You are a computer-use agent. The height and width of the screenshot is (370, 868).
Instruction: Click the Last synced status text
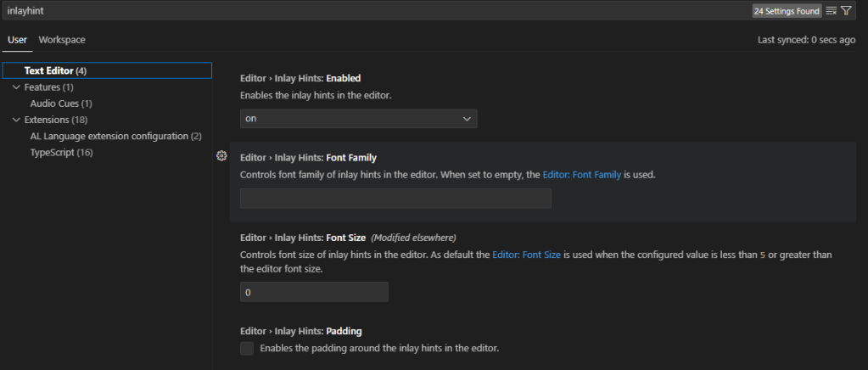click(806, 40)
